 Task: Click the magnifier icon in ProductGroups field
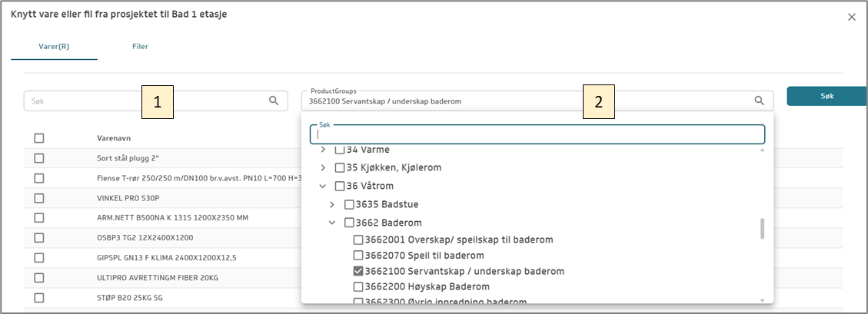[x=759, y=101]
